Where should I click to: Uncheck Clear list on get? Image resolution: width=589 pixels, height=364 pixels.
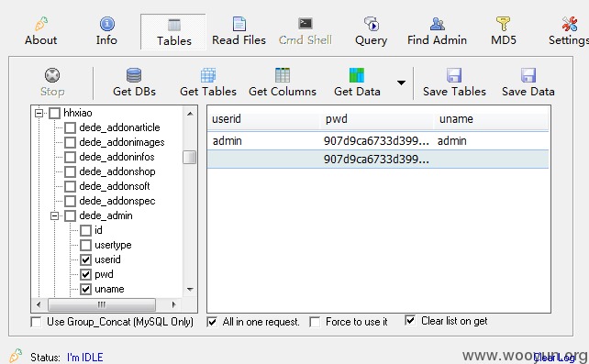410,321
